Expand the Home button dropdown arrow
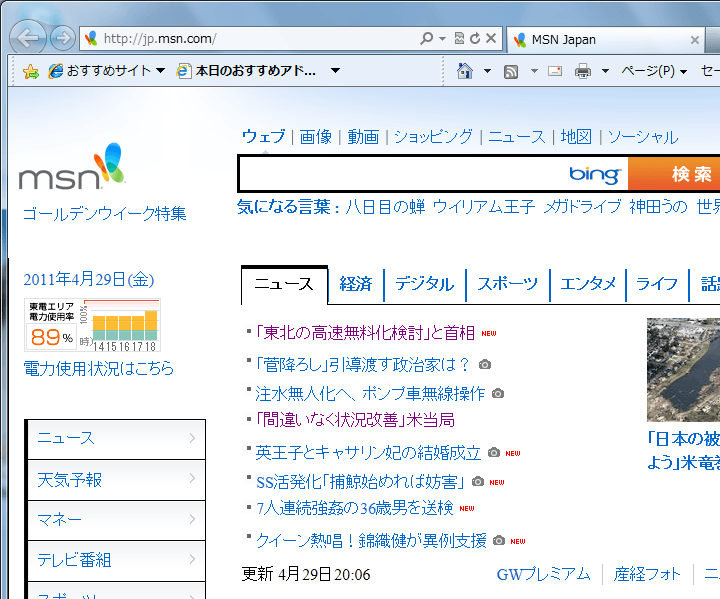This screenshot has width=720, height=599. click(487, 71)
